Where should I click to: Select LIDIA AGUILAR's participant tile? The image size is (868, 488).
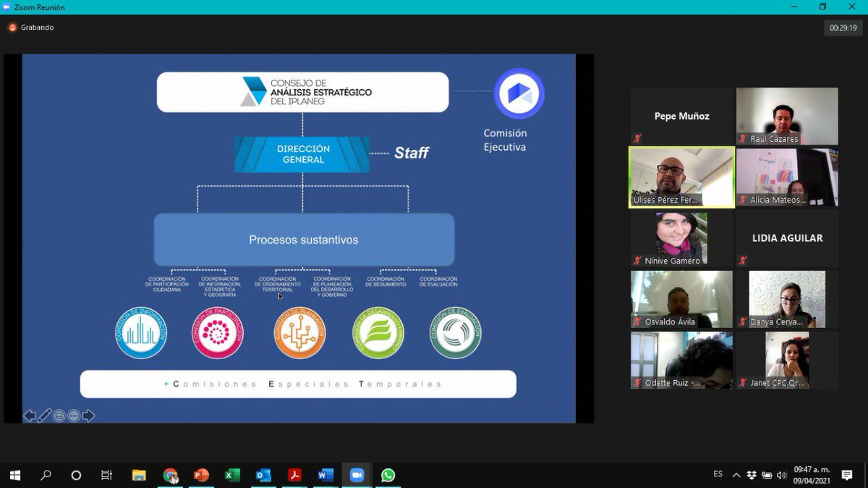(x=787, y=238)
